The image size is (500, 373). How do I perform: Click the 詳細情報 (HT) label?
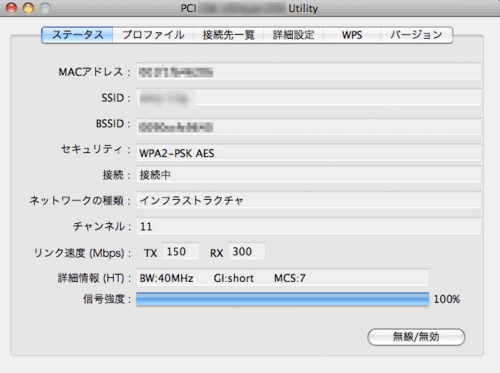(x=95, y=278)
